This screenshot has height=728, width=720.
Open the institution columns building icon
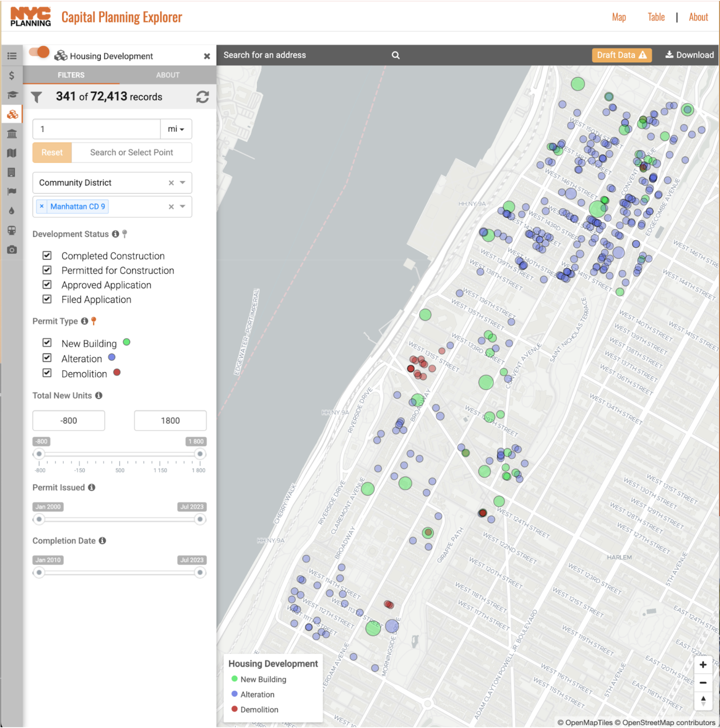[12, 133]
